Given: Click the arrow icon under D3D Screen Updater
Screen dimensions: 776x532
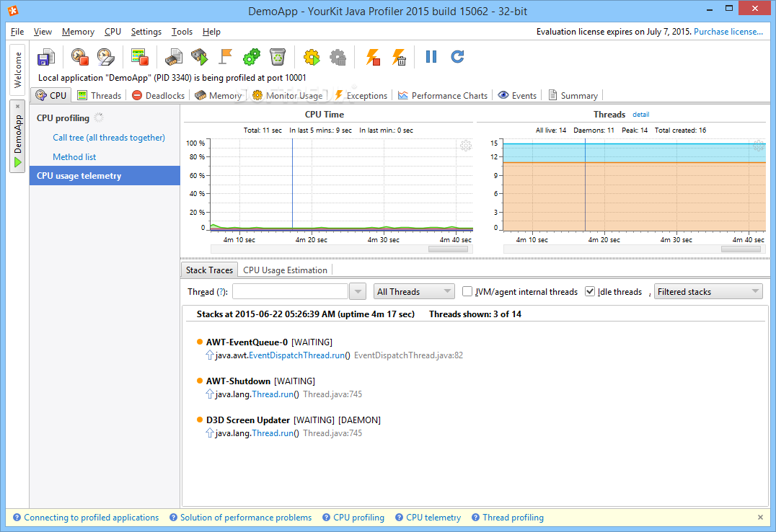Looking at the screenshot, I should (210, 433).
